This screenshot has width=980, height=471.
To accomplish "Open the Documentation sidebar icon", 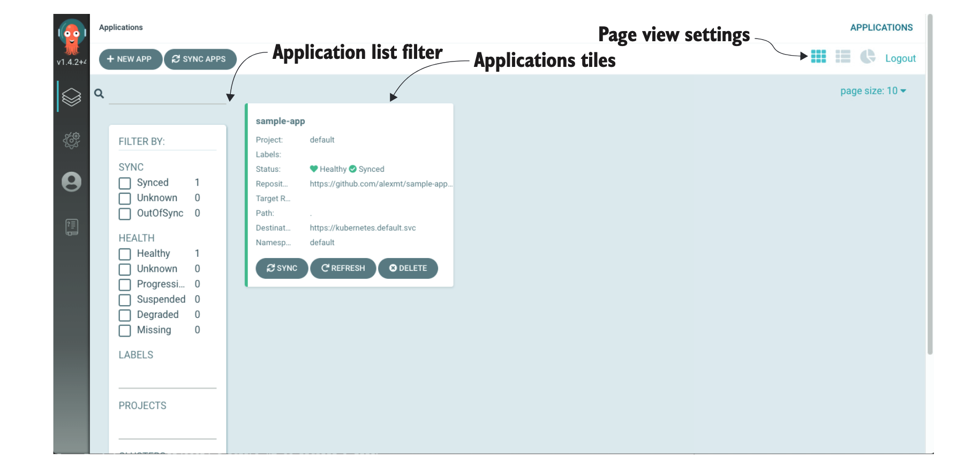I will [71, 227].
